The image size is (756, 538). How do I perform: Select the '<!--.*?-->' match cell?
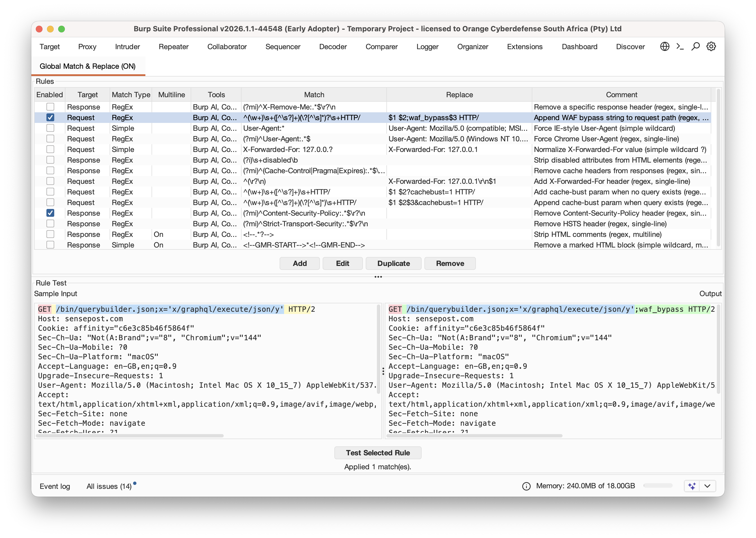314,234
